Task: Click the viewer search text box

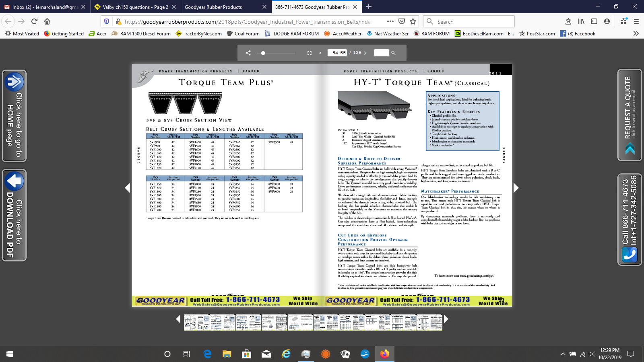Action: coord(381,53)
